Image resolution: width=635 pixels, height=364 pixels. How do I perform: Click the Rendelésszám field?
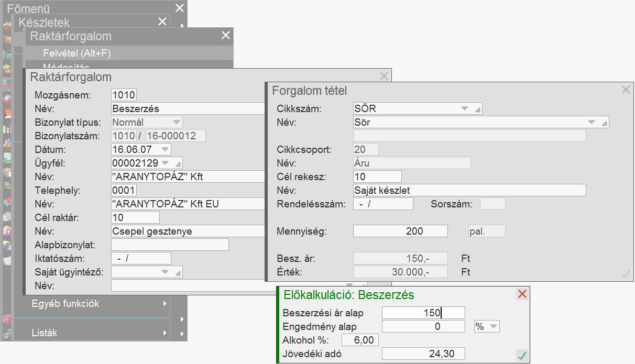point(384,204)
